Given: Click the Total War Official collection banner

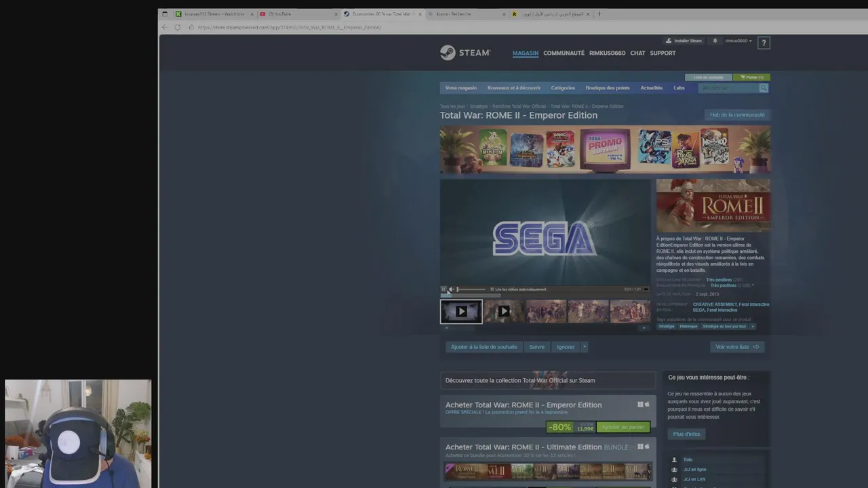Looking at the screenshot, I should click(548, 380).
